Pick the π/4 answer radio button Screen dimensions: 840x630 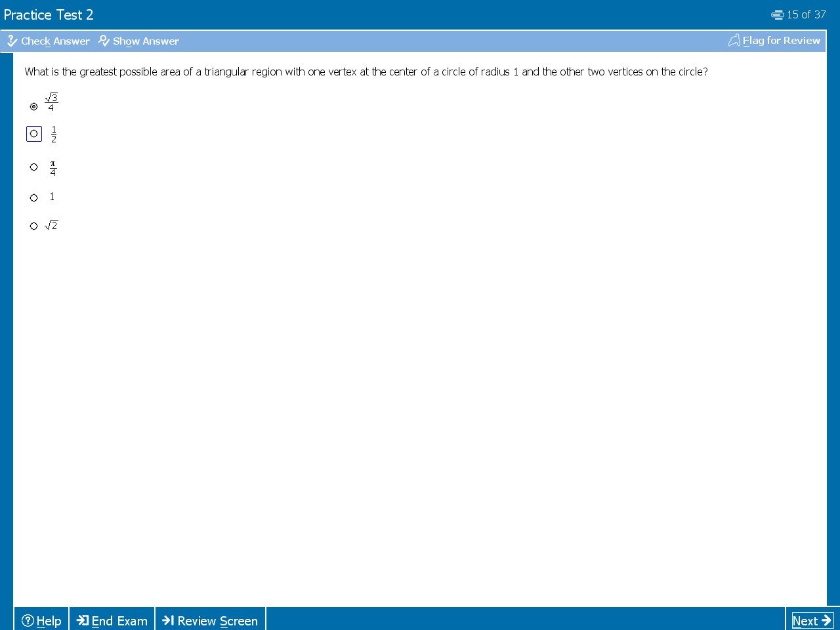click(34, 167)
